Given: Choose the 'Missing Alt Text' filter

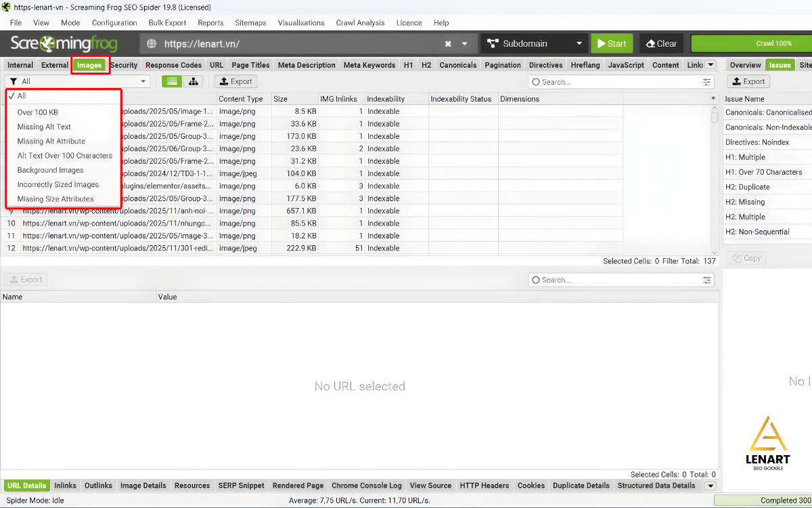Looking at the screenshot, I should [44, 127].
